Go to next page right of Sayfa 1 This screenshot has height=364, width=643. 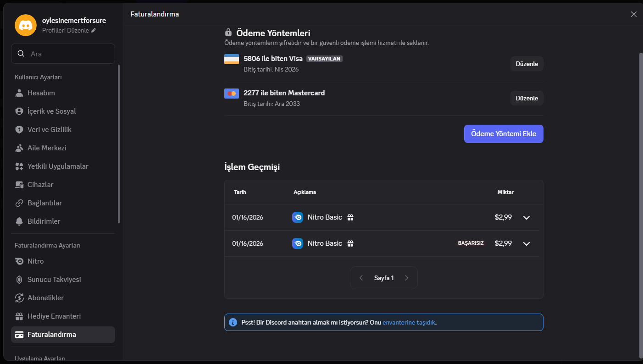[x=407, y=278]
